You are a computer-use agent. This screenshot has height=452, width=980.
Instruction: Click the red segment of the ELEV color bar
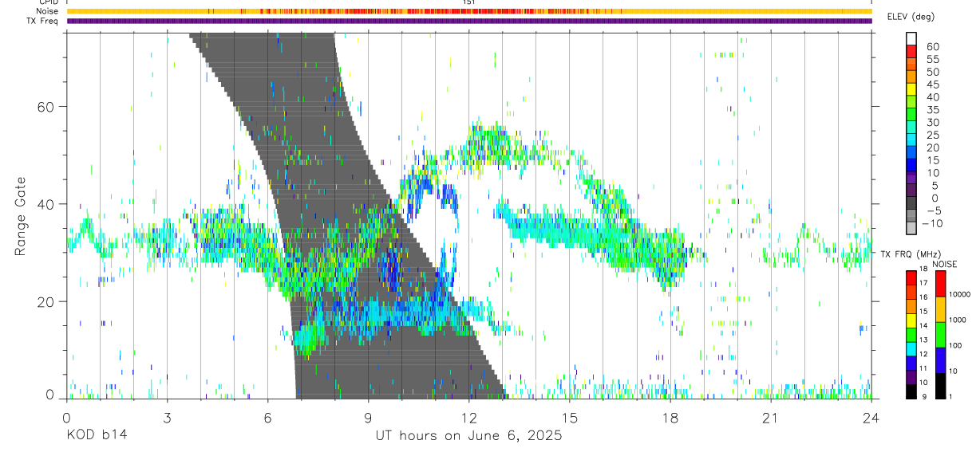coord(911,52)
